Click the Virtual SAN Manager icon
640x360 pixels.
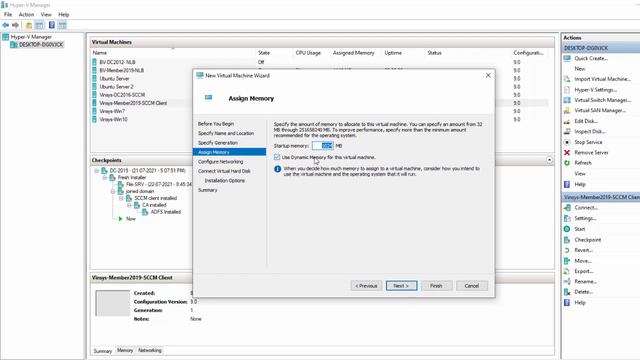[567, 111]
